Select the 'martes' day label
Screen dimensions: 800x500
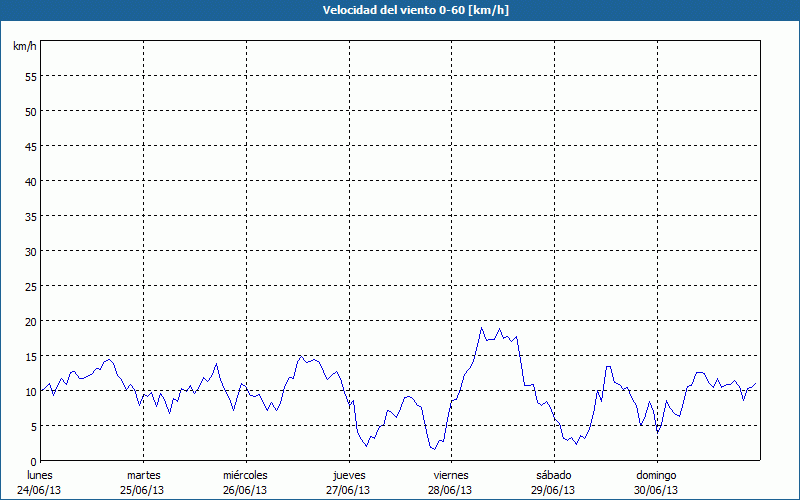pos(143,475)
